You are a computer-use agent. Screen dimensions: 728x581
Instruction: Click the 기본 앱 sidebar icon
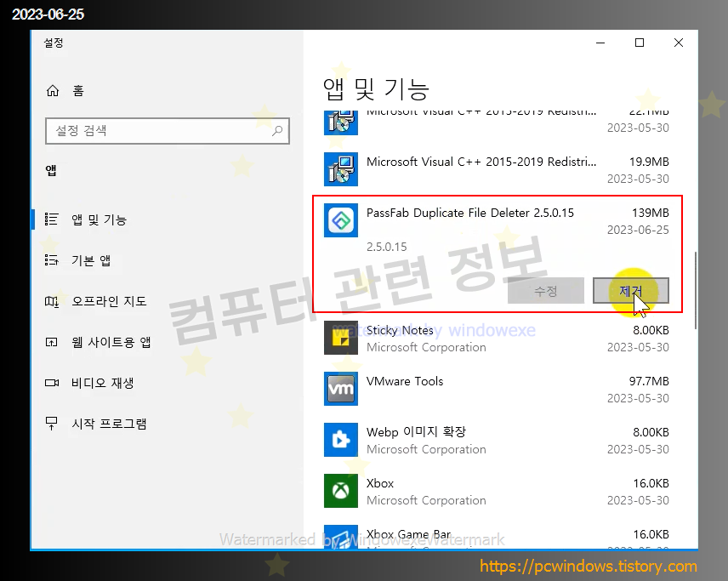point(52,260)
